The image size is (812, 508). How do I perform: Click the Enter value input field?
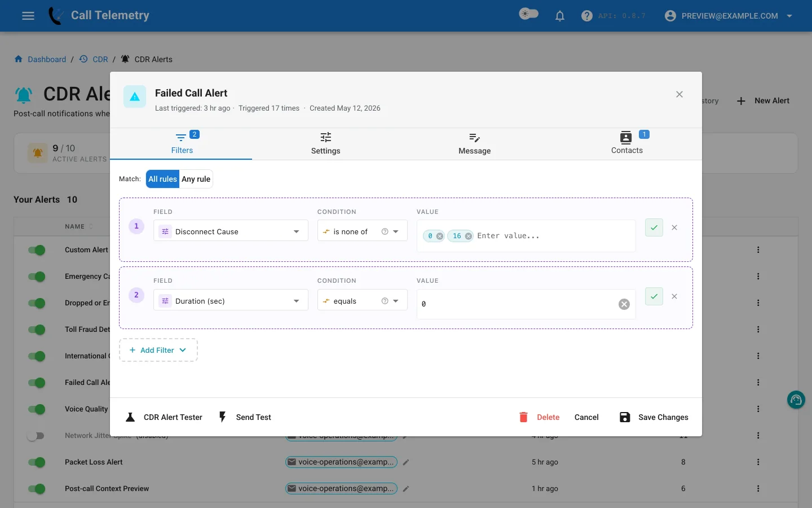(x=554, y=236)
